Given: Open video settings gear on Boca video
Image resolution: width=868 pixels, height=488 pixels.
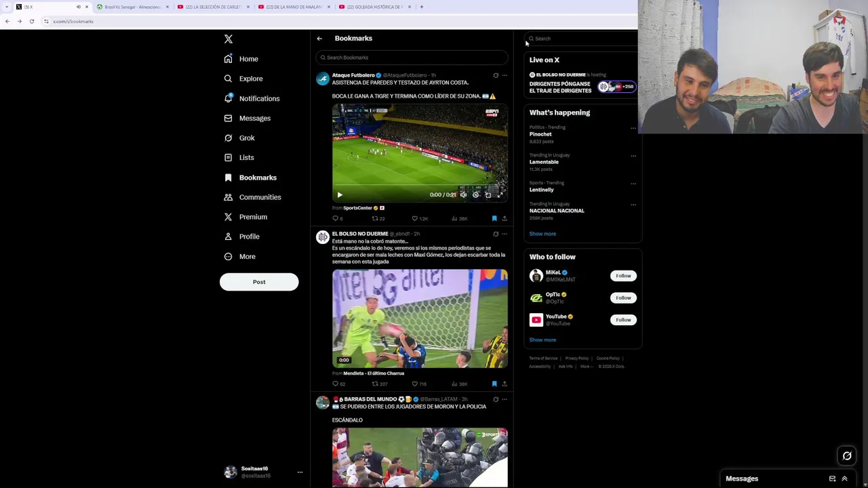Looking at the screenshot, I should point(475,195).
